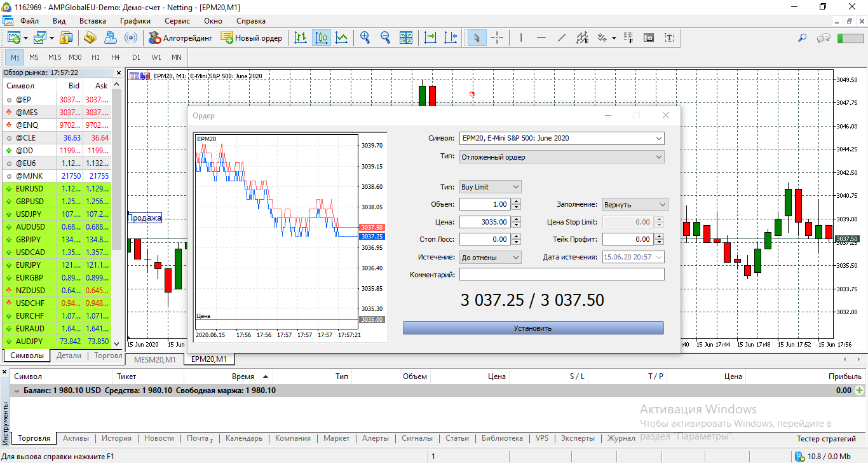This screenshot has width=868, height=463.
Task: Toggle the Алготрейдинг button
Action: [180, 38]
